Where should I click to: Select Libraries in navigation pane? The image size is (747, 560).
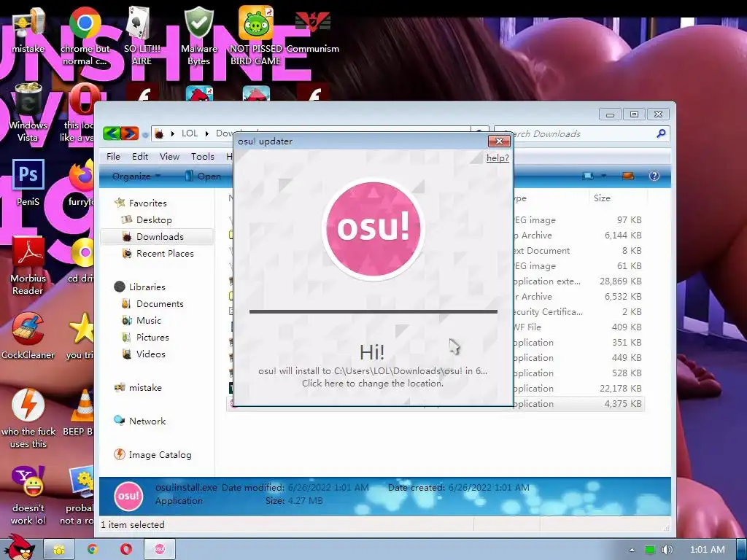[x=139, y=287]
